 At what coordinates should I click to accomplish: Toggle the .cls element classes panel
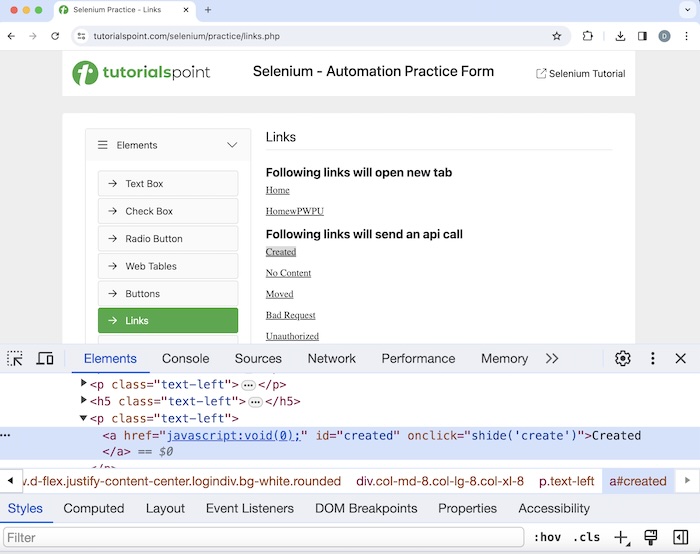tap(587, 537)
